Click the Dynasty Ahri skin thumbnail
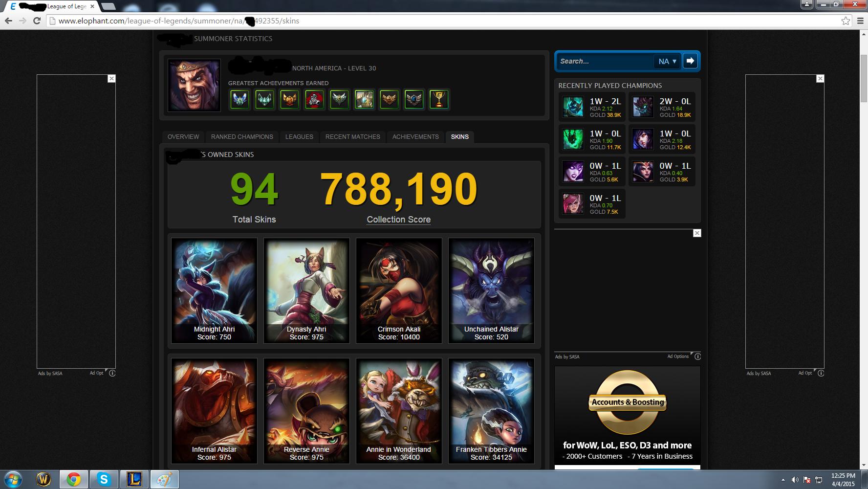The height and width of the screenshot is (489, 868). click(306, 290)
